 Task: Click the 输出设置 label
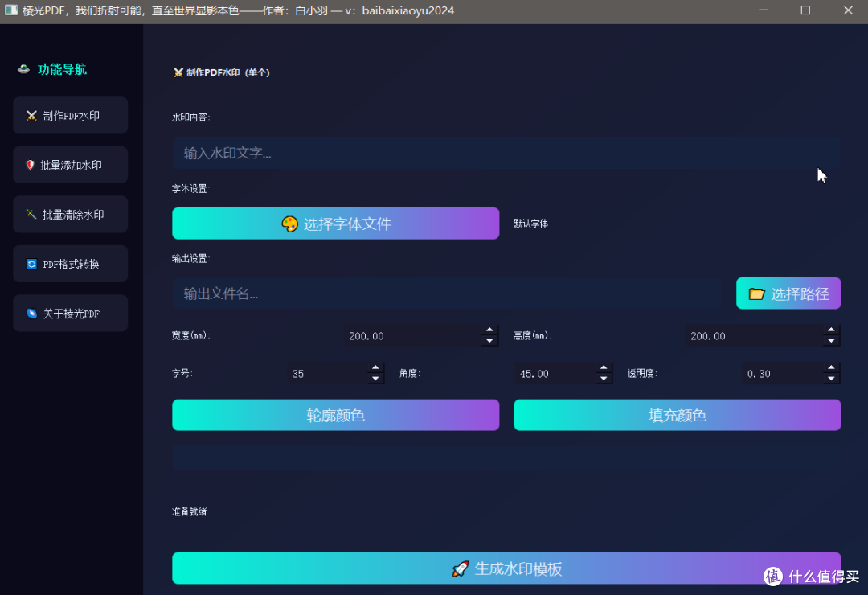190,259
